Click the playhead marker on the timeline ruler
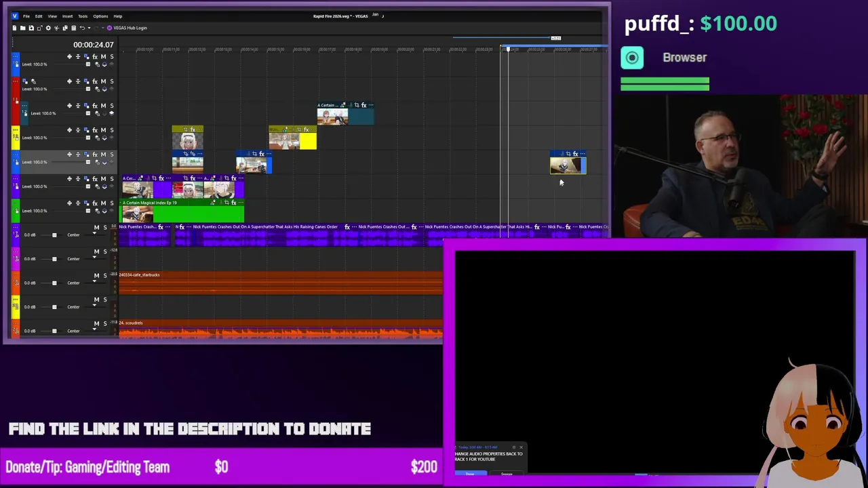This screenshot has width=868, height=488. (x=507, y=49)
